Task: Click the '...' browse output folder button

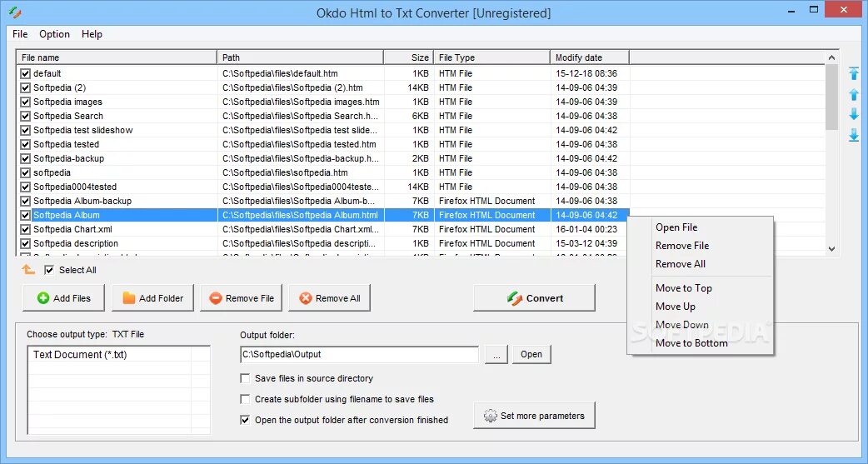Action: [x=496, y=354]
